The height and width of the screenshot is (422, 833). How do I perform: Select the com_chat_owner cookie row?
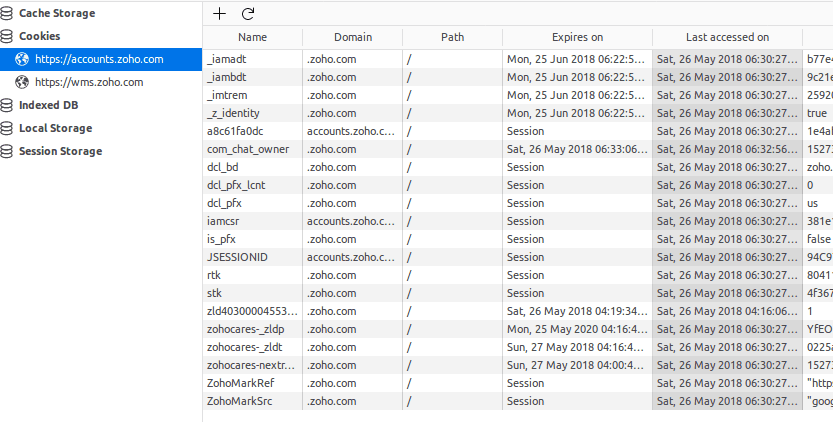pos(247,149)
